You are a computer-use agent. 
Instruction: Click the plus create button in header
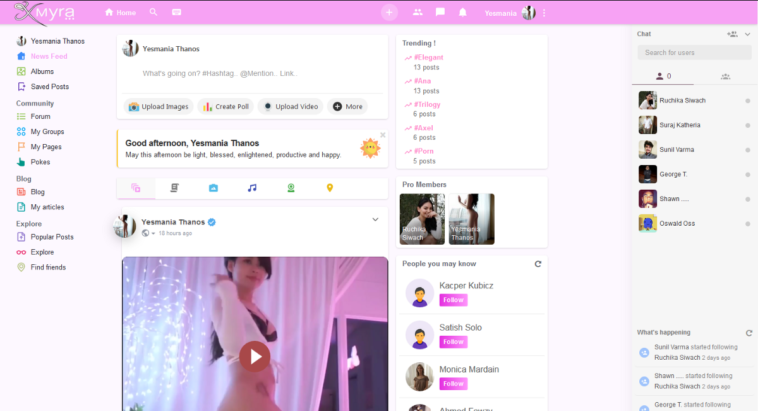[x=389, y=12]
